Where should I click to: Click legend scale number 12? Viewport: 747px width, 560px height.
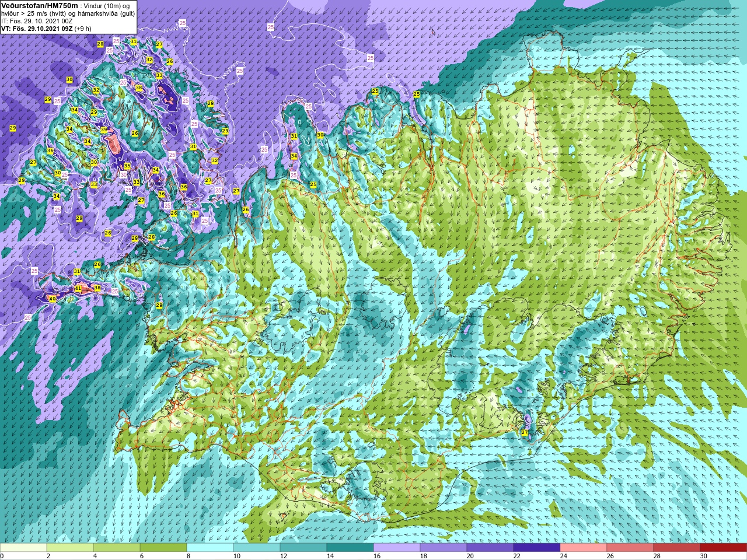click(x=283, y=556)
